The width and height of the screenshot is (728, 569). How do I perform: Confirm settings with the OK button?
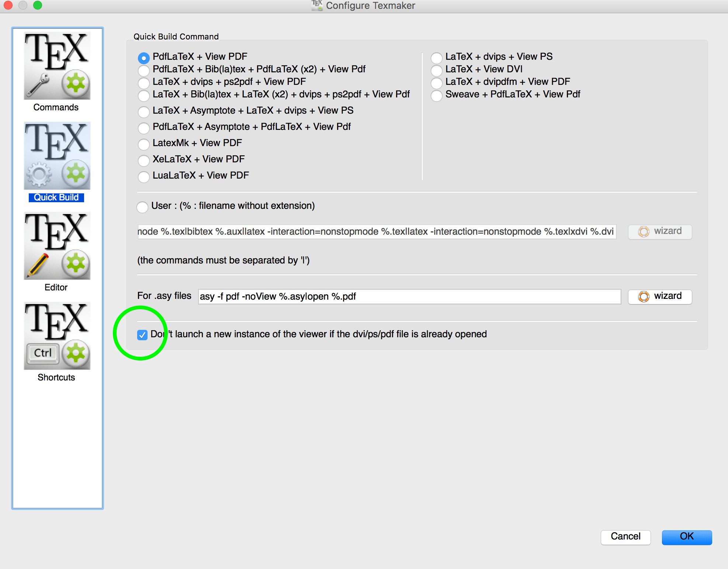686,537
